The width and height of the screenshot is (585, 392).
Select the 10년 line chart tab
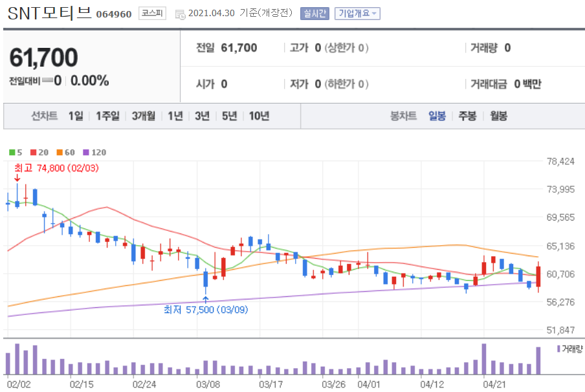[x=259, y=116]
